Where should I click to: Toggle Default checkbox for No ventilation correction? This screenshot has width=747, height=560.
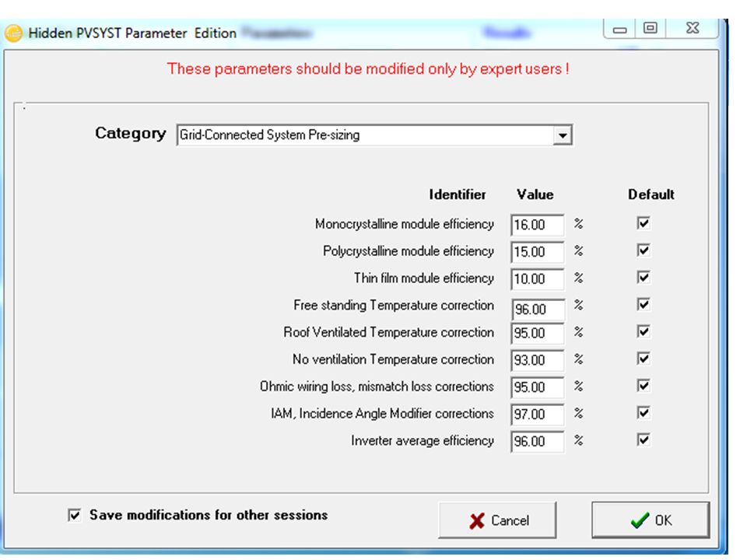tap(644, 359)
